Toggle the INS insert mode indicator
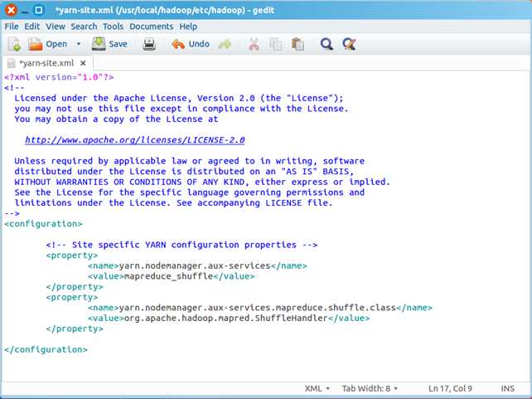532x399 pixels. pos(508,388)
